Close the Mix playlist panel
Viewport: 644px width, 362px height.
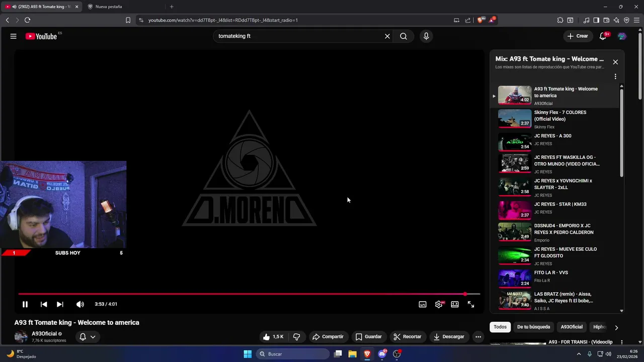[x=615, y=62]
